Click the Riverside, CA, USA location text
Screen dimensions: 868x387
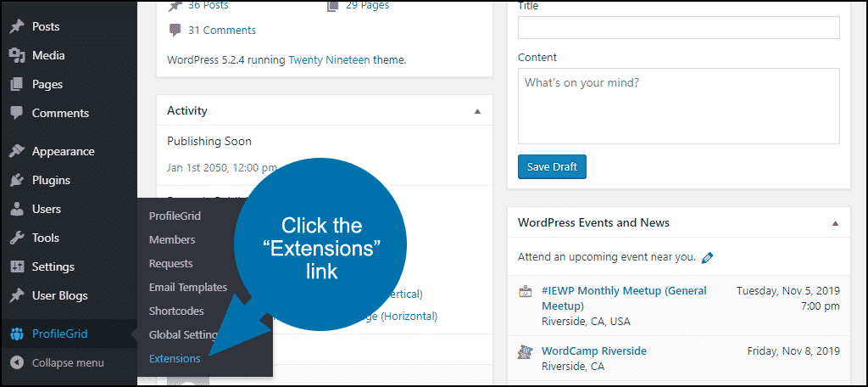(x=586, y=322)
